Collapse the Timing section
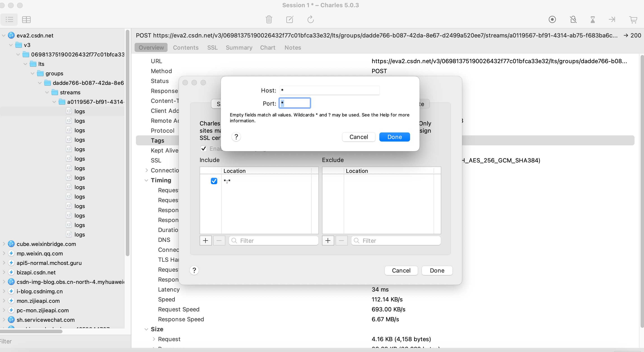Image resolution: width=644 pixels, height=352 pixels. [146, 180]
